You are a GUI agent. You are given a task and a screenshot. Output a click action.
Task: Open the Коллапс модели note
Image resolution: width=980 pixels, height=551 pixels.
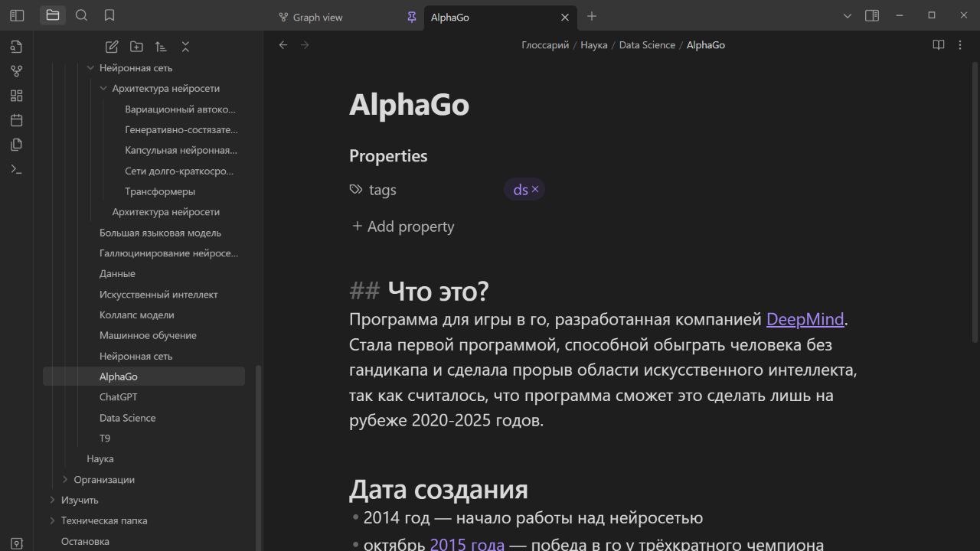point(137,315)
